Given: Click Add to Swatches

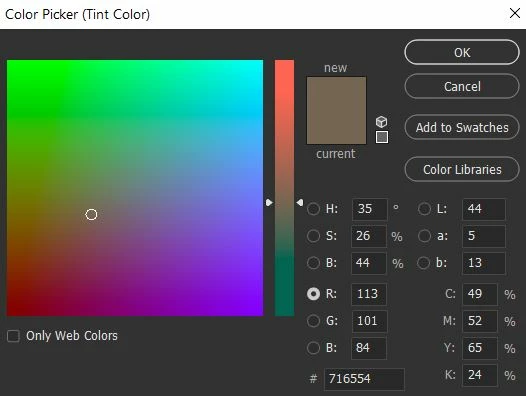Looking at the screenshot, I should [462, 127].
